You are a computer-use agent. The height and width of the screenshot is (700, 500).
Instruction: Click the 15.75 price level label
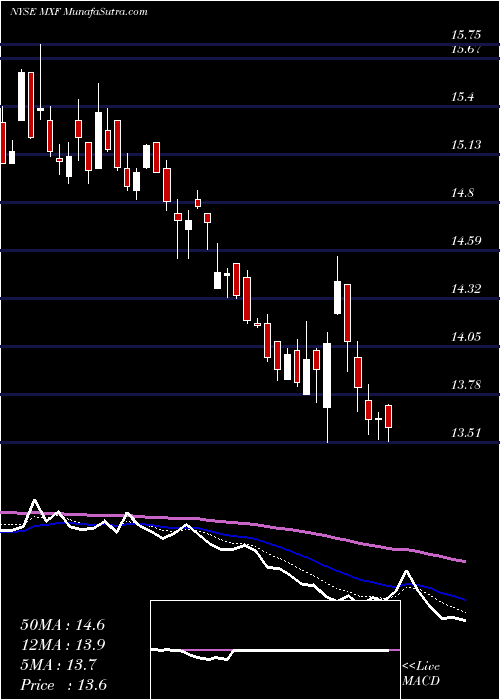point(466,35)
